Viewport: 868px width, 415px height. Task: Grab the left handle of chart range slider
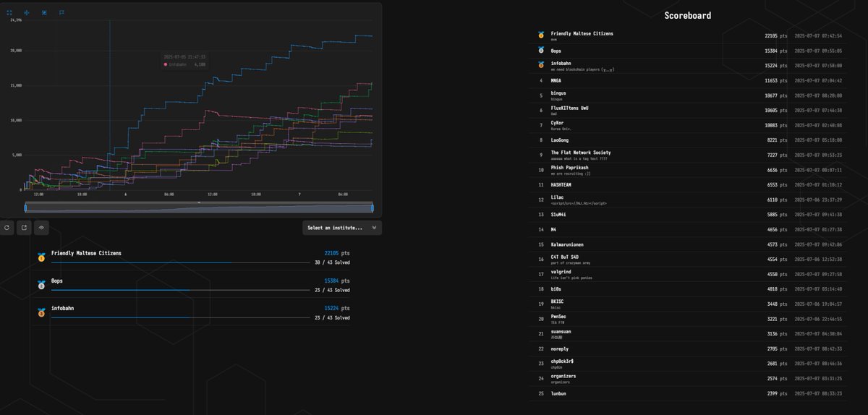25,208
